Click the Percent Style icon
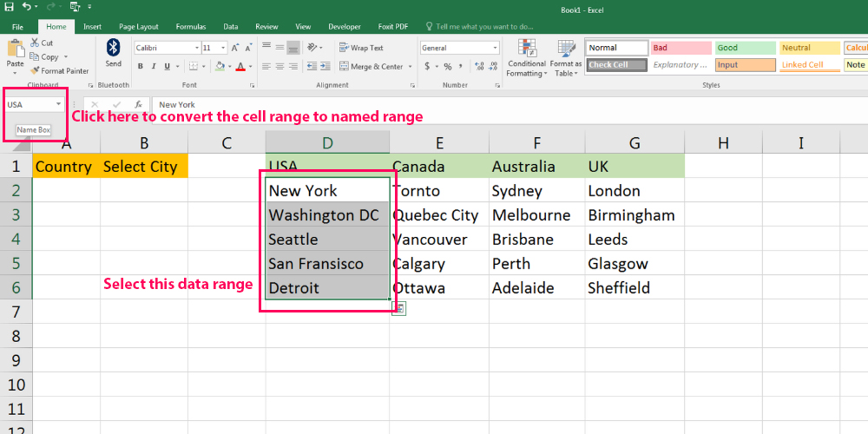868x434 pixels. [x=447, y=67]
